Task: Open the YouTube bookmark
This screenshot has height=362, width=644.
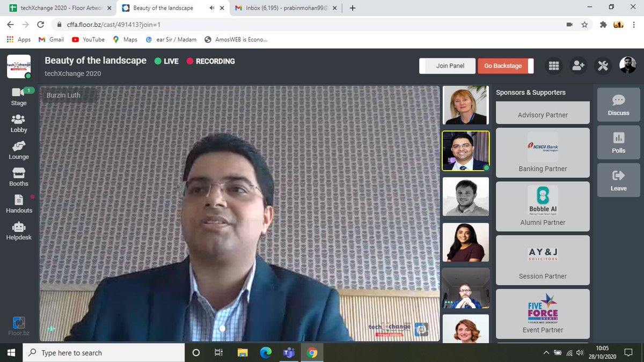Action: [89, 39]
